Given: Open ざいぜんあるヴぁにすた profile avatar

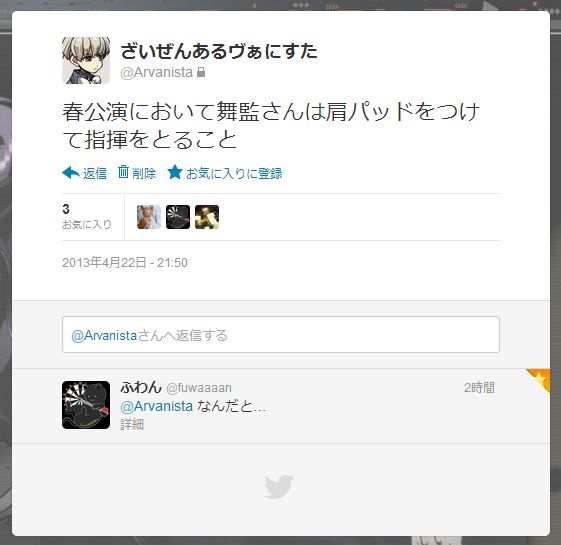Looking at the screenshot, I should click(x=86, y=60).
